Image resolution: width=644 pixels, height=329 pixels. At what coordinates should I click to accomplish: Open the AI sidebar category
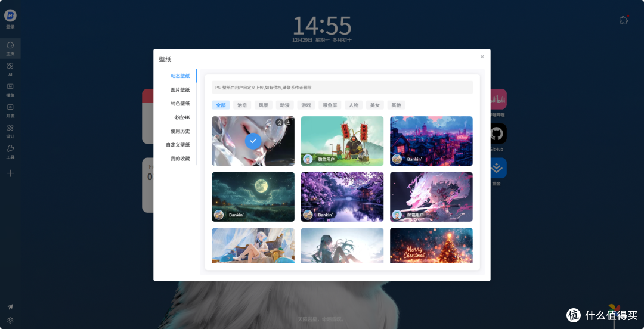coord(10,69)
